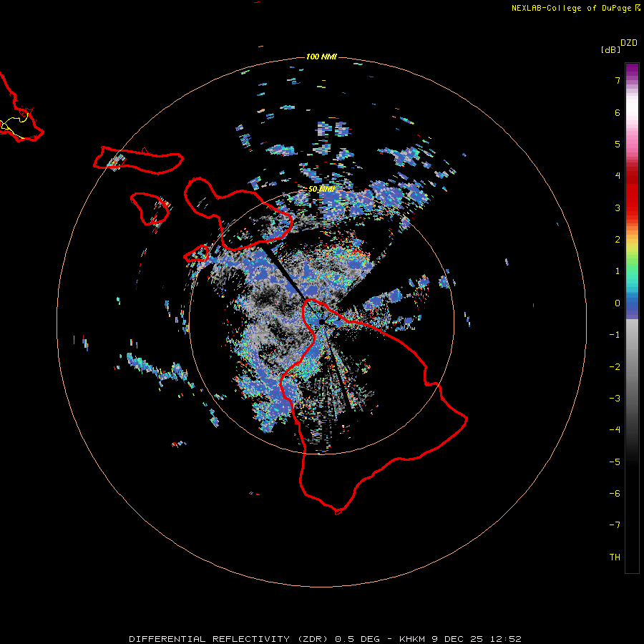Select the -7 value on the dB scale
The height and width of the screenshot is (644, 644).
(x=615, y=525)
